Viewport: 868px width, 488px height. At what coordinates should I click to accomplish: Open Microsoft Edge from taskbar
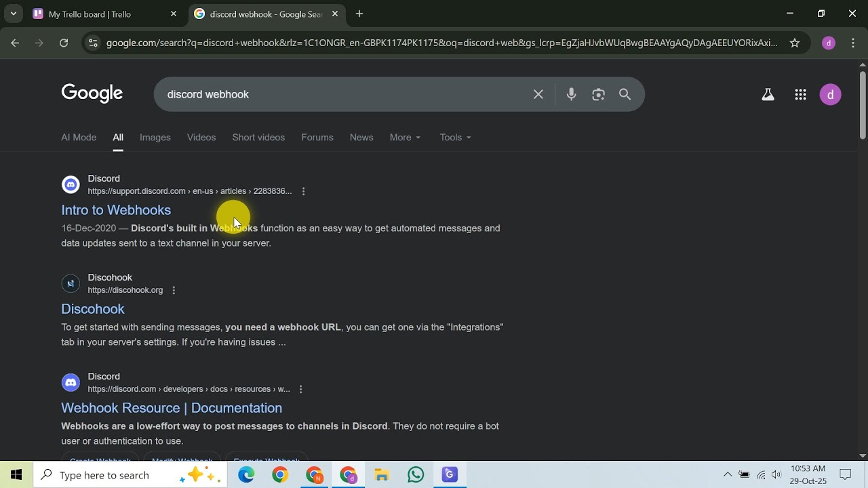coord(246,475)
